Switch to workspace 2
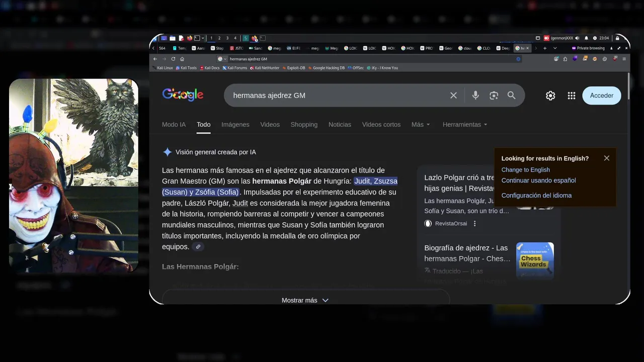644x362 pixels. 219,38
